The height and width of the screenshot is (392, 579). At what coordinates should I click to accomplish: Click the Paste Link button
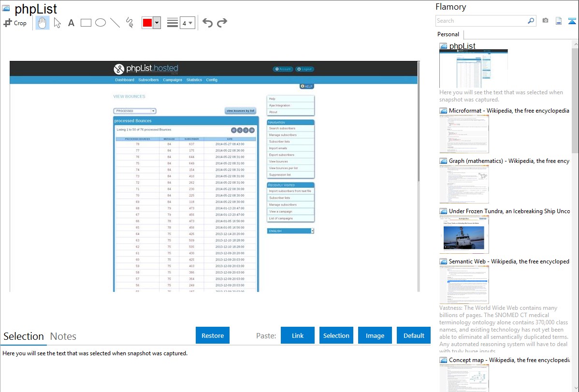pos(298,335)
